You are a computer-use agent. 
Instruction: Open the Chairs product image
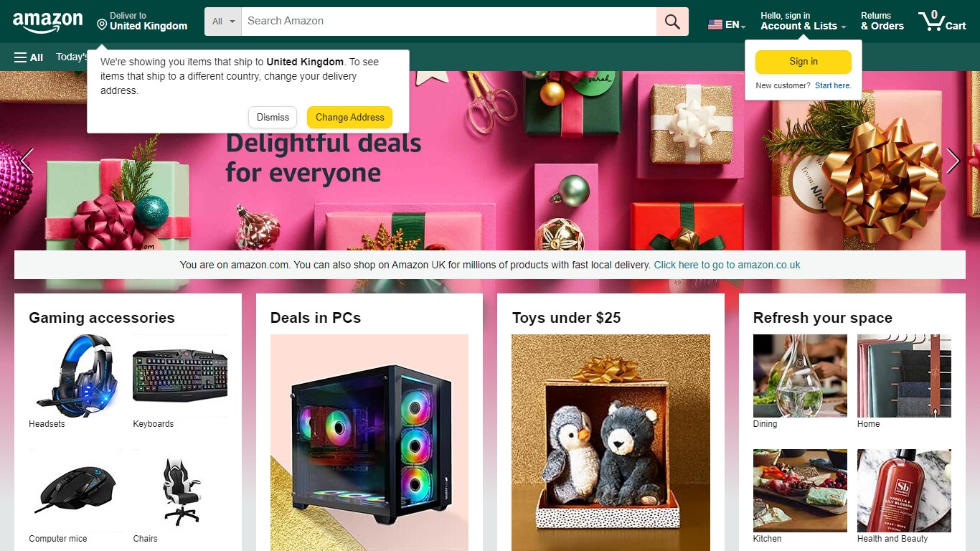click(x=180, y=491)
